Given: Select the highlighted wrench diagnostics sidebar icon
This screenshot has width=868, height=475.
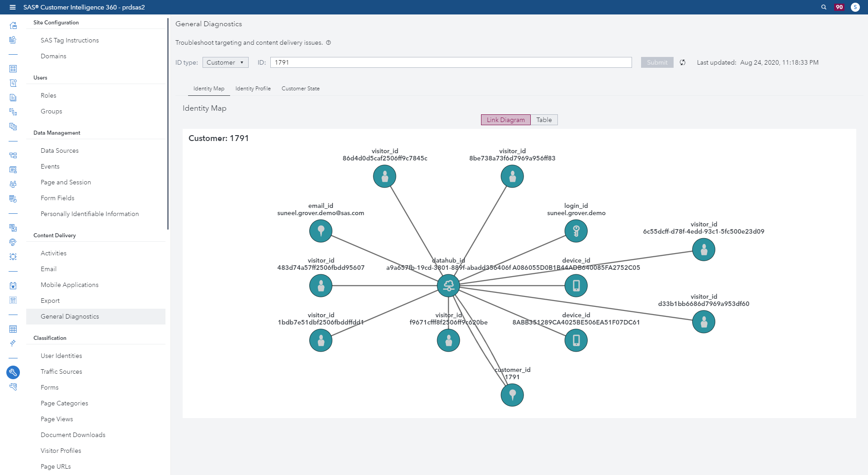Looking at the screenshot, I should pos(13,372).
